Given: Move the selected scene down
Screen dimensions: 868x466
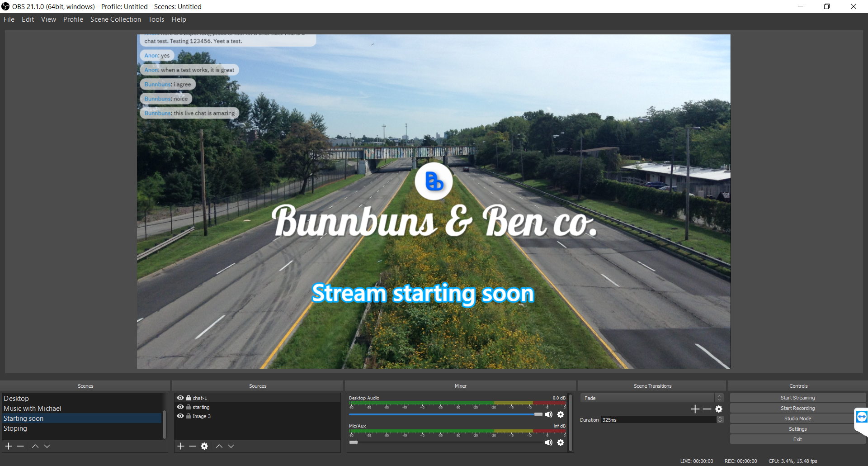Looking at the screenshot, I should pyautogui.click(x=47, y=446).
